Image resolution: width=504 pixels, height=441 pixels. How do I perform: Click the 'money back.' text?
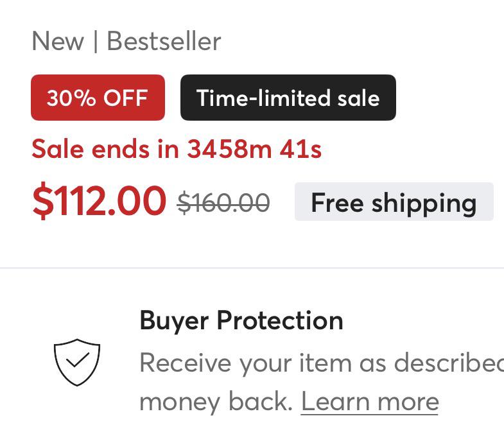[216, 402]
